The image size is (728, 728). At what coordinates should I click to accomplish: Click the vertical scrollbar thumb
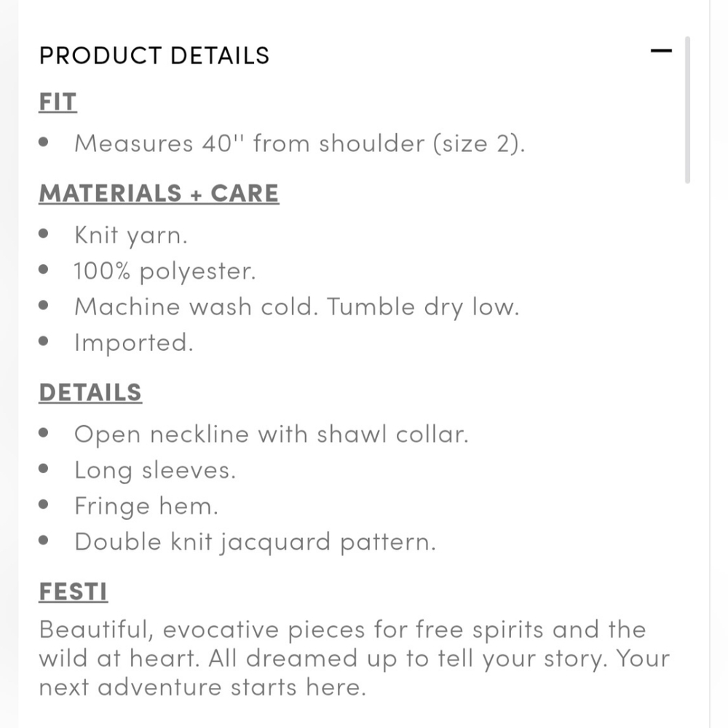click(687, 109)
